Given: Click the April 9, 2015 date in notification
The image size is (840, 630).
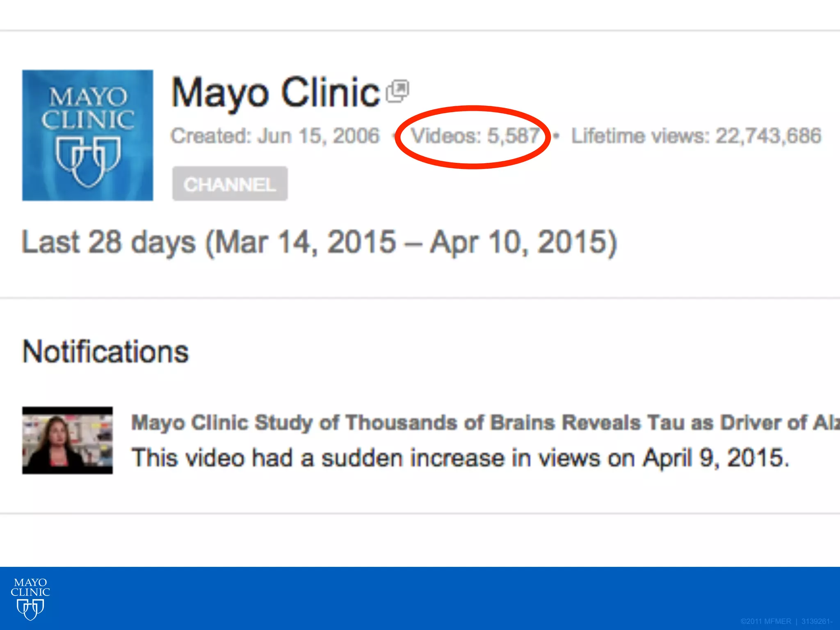Looking at the screenshot, I should (714, 458).
